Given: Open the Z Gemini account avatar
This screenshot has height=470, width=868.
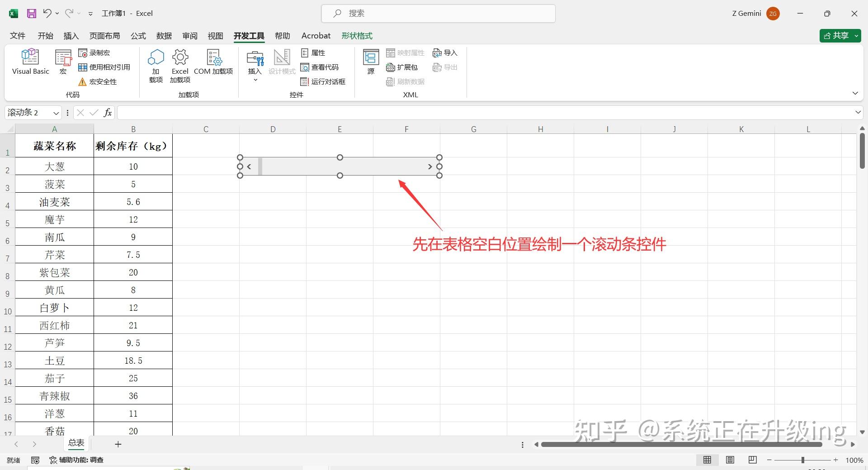Looking at the screenshot, I should (x=773, y=14).
